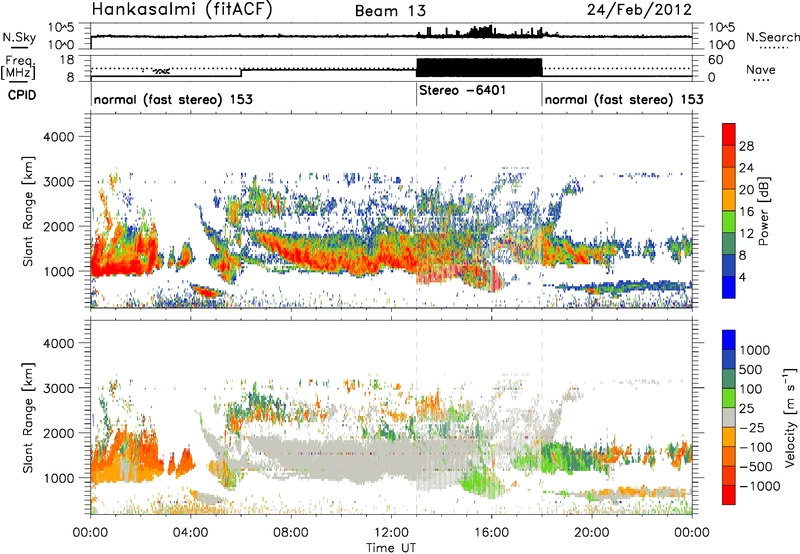
Task: Click the Freq. [MHz] axis label
Action: [x=19, y=68]
